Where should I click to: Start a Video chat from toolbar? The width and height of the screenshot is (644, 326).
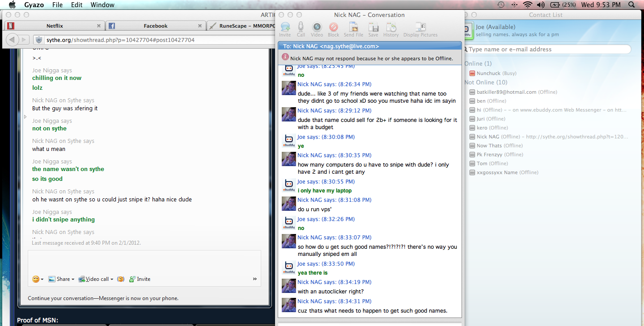[317, 29]
